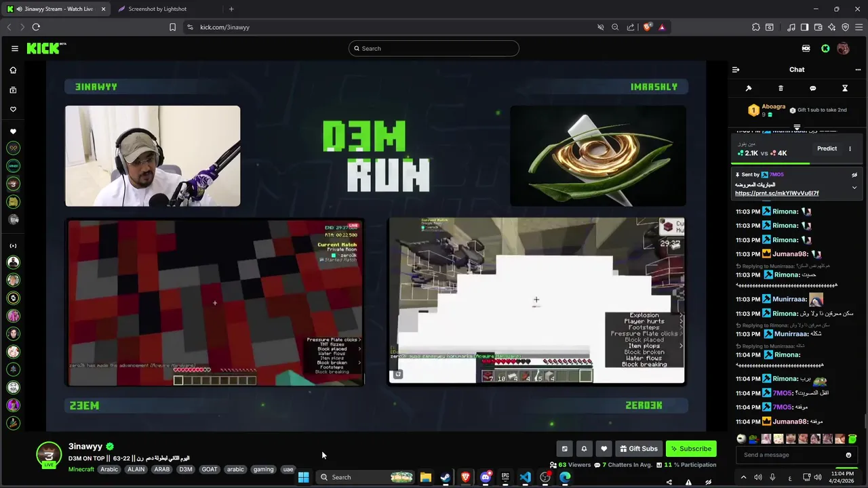This screenshot has width=868, height=488.
Task: Open browser extensions puzzle icon
Action: [x=755, y=27]
